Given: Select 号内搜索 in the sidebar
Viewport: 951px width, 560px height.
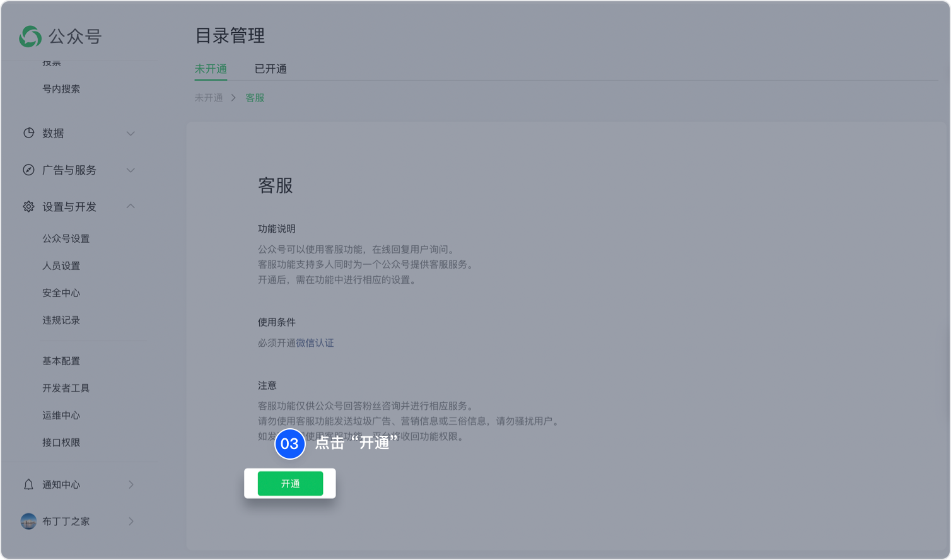Looking at the screenshot, I should click(61, 89).
